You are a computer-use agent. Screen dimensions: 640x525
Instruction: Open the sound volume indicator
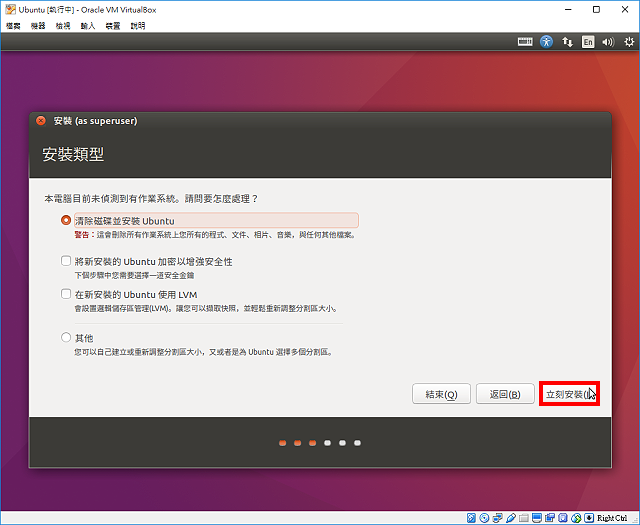(608, 42)
